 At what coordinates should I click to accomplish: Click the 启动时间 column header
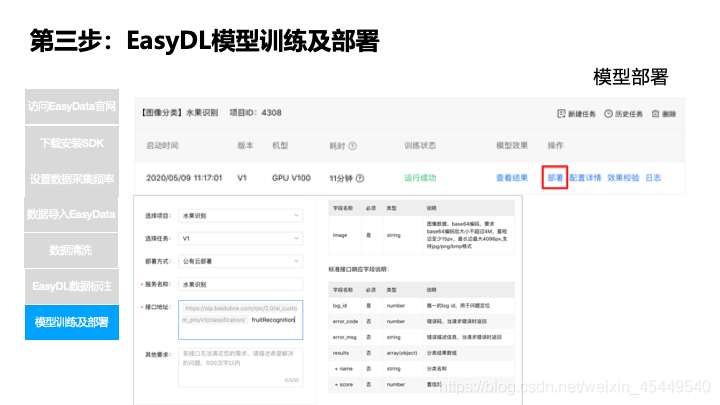[162, 146]
